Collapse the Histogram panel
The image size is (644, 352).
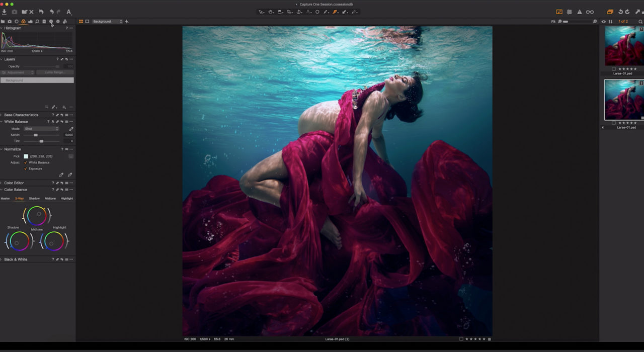2,28
